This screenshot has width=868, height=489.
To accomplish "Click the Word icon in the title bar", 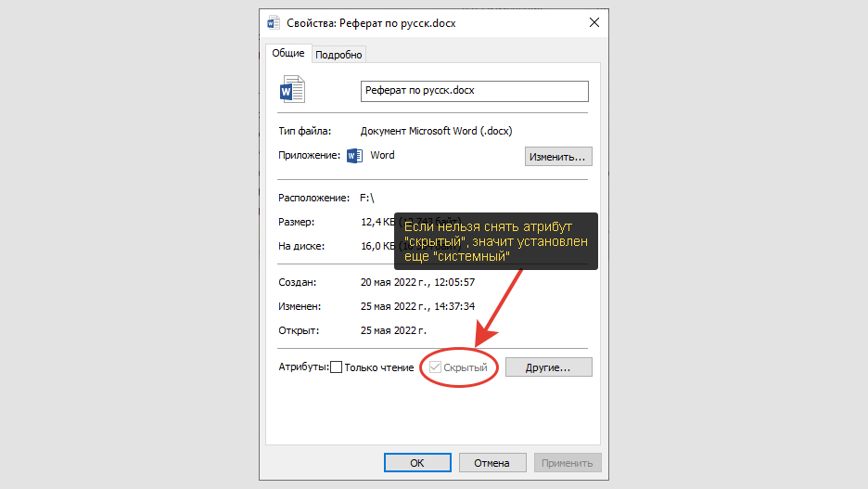I will [x=274, y=23].
